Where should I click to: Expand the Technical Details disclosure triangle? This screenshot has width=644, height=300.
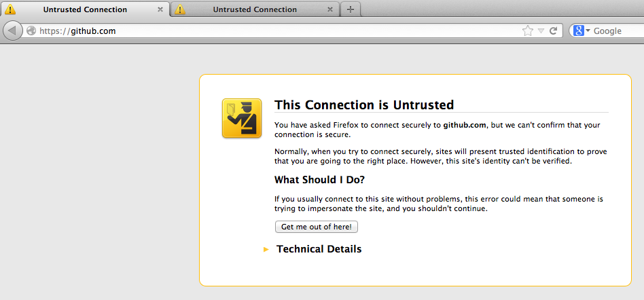(266, 250)
